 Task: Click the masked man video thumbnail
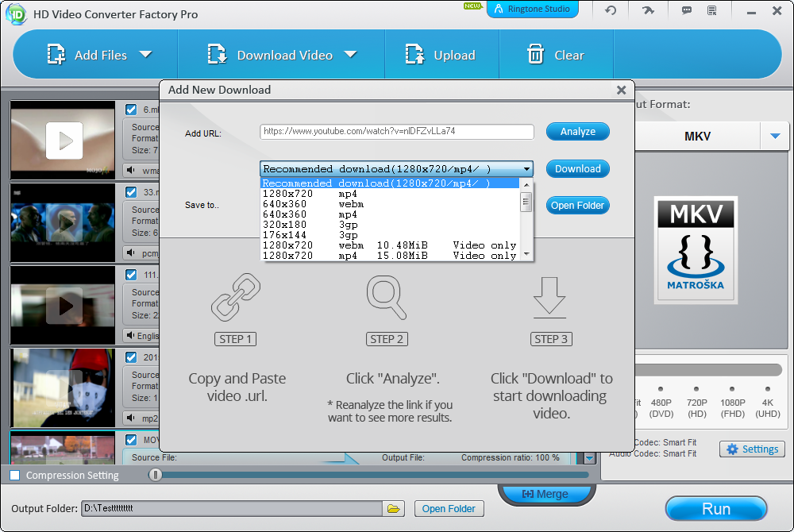(x=63, y=387)
